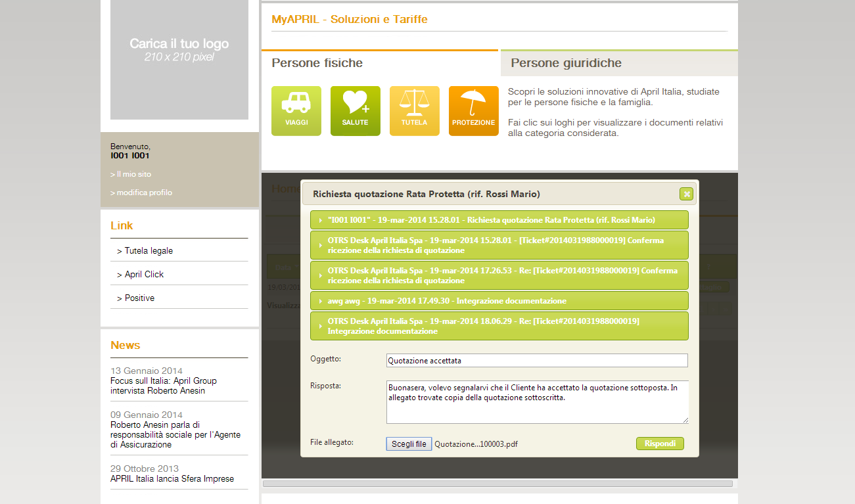The image size is (855, 504).
Task: Click the Carica il tuo logo placeholder
Action: click(x=179, y=60)
